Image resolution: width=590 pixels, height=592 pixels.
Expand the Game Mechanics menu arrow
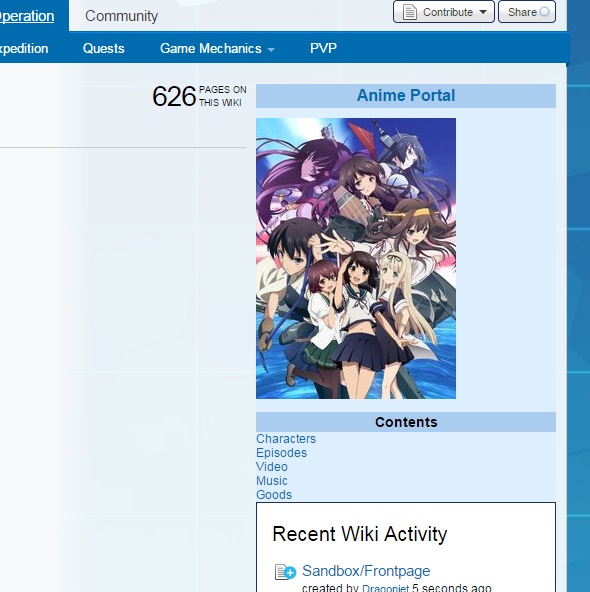pyautogui.click(x=271, y=49)
